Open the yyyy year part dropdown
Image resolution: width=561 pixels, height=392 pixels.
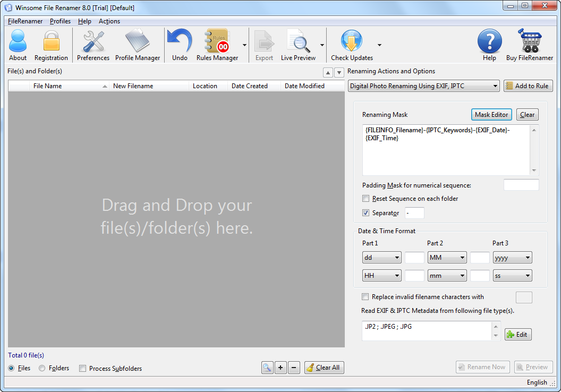click(x=512, y=258)
